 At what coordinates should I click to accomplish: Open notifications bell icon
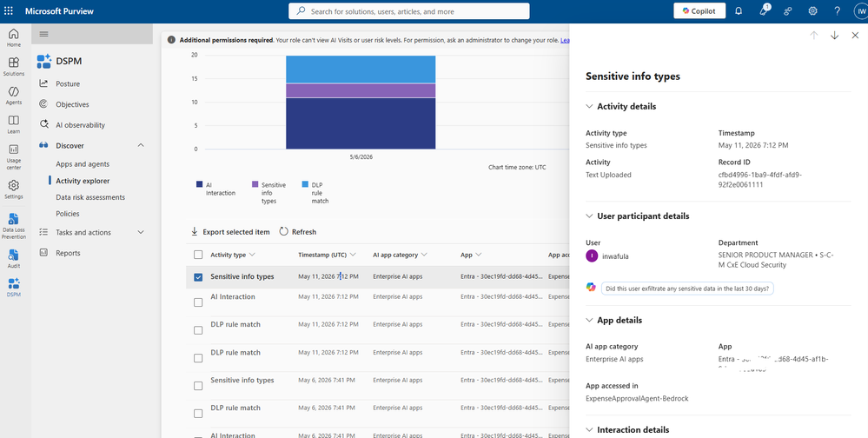click(x=739, y=10)
